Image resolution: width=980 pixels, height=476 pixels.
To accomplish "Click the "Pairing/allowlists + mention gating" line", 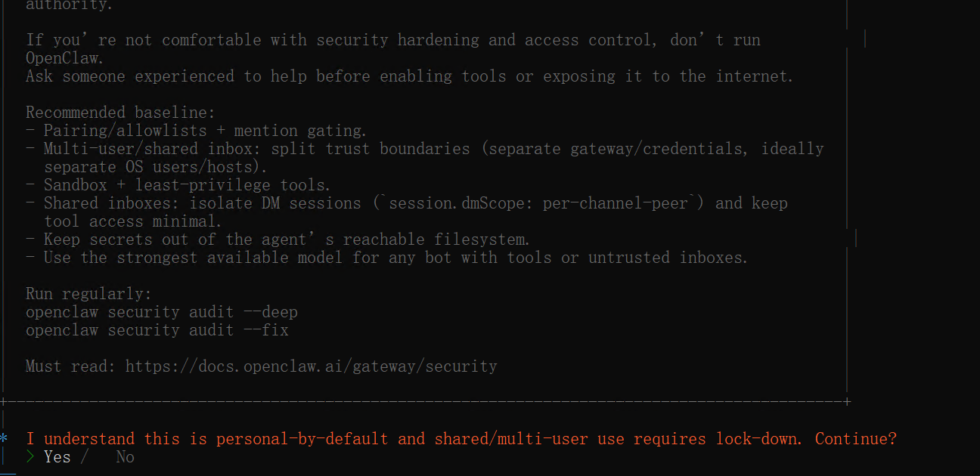I will (204, 131).
